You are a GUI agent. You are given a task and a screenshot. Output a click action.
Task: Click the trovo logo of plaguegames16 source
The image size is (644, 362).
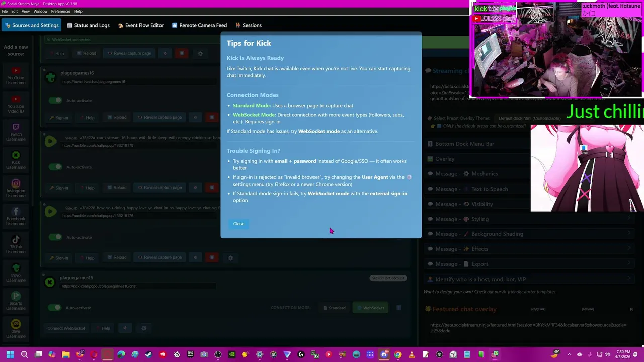coord(50,77)
